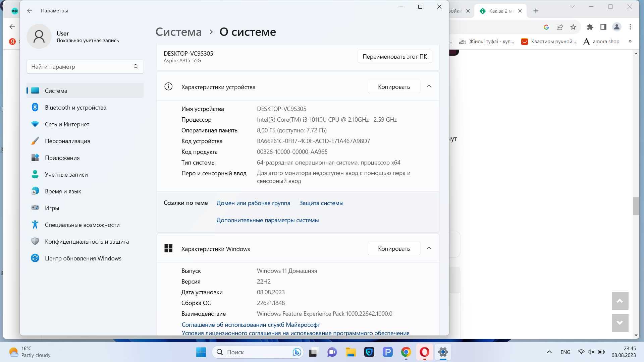Image resolution: width=644 pixels, height=362 pixels.
Task: Select Система in sidebar
Action: [85, 91]
